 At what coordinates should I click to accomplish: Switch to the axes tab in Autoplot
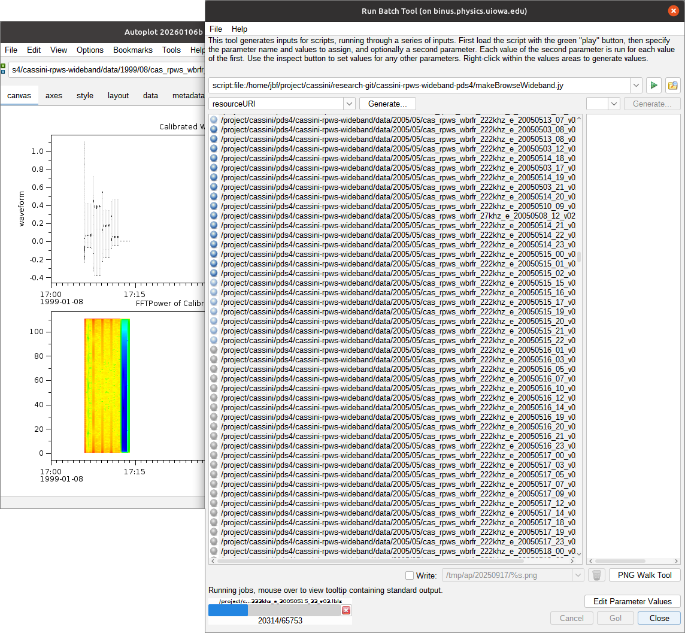pos(53,95)
